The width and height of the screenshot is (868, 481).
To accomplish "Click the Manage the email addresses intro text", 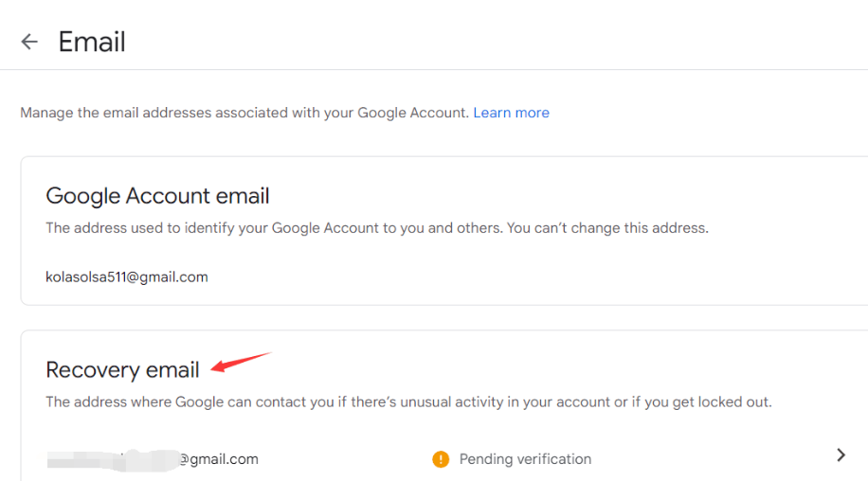I will [244, 113].
